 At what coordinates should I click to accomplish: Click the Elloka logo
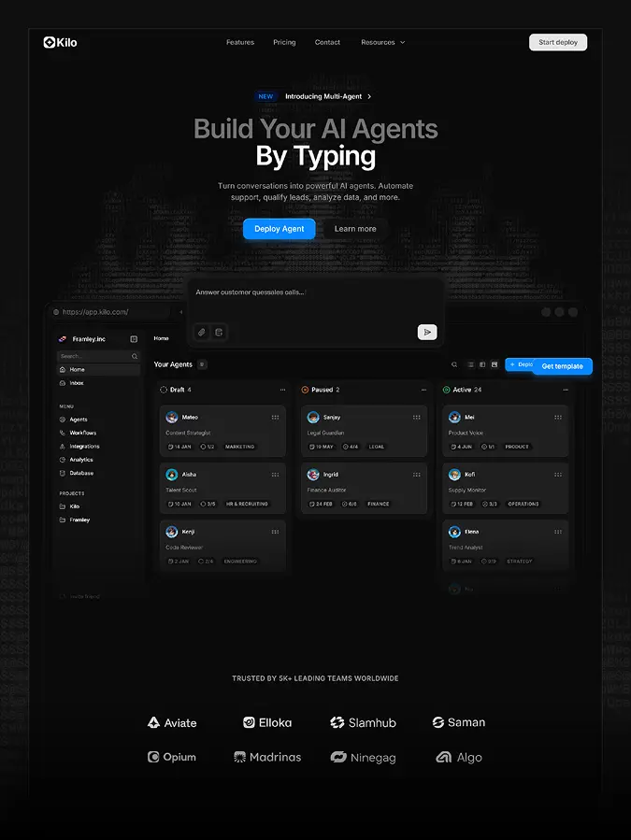[267, 722]
